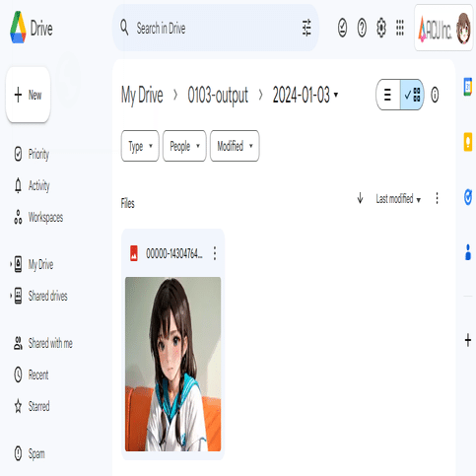
Task: Open the 2024-01-03 folder dropdown menu
Action: point(336,95)
